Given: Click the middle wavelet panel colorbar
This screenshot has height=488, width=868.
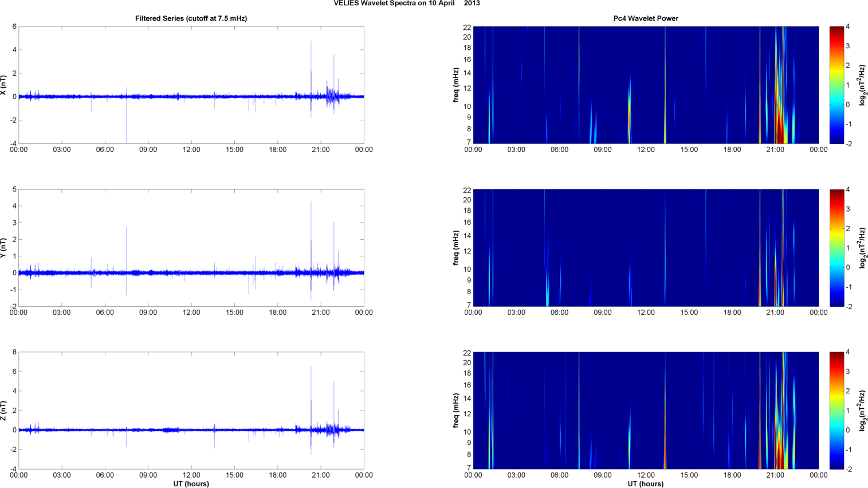Looking at the screenshot, I should (836, 248).
